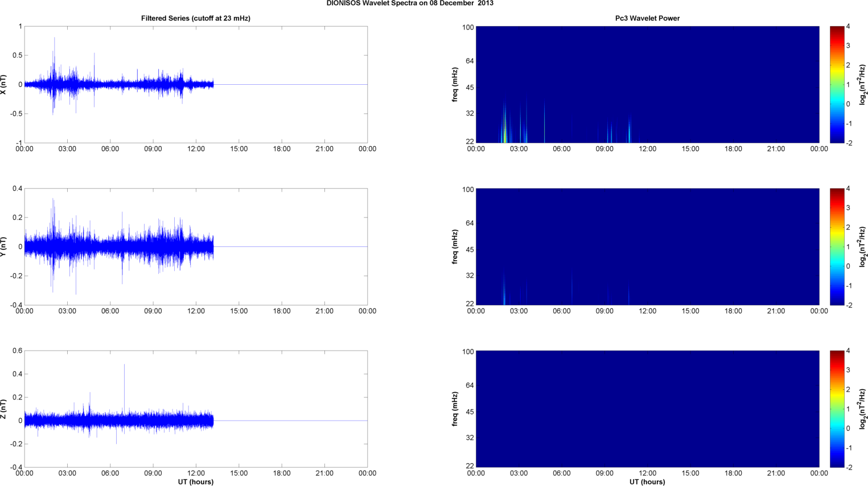Click the DIONISOS Wavelet Spectra main title
Screen dimensions: 868x486
click(410, 3)
